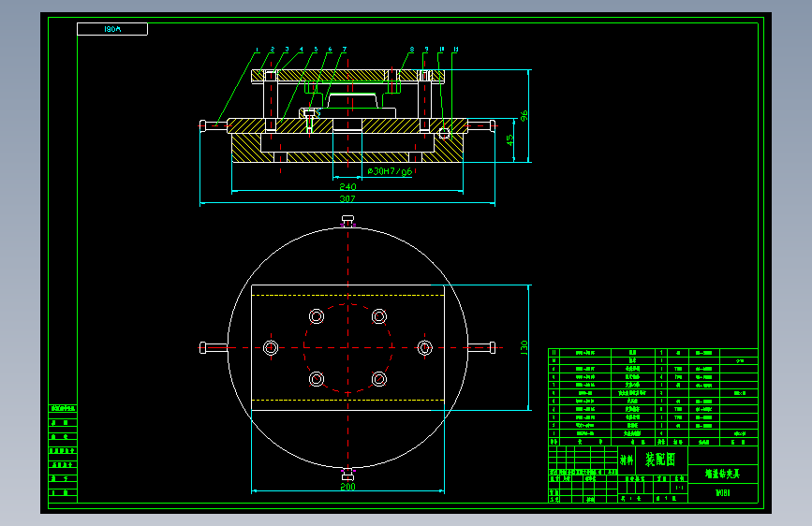Select the drawing label box at top-left corner
Image resolution: width=812 pixels, height=526 pixels.
coord(112,29)
